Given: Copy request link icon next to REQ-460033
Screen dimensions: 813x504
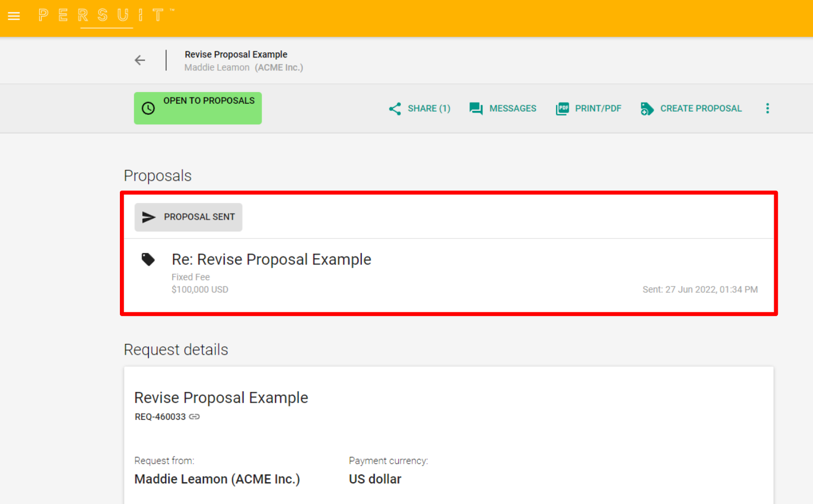Looking at the screenshot, I should pyautogui.click(x=195, y=416).
